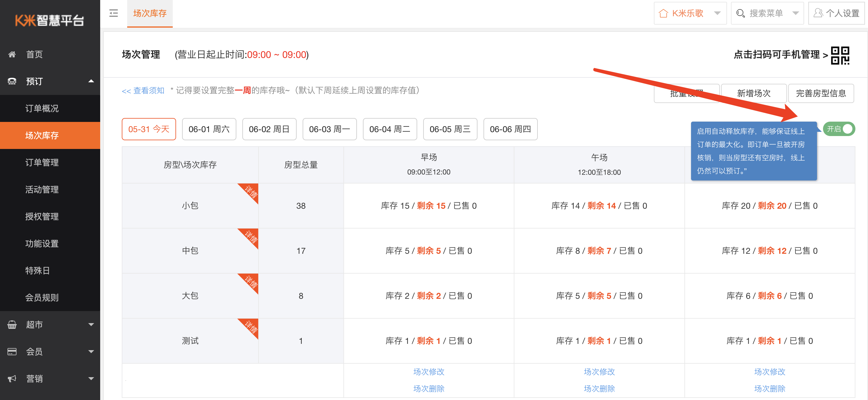Open 订单概况 in the sidebar

click(50, 108)
